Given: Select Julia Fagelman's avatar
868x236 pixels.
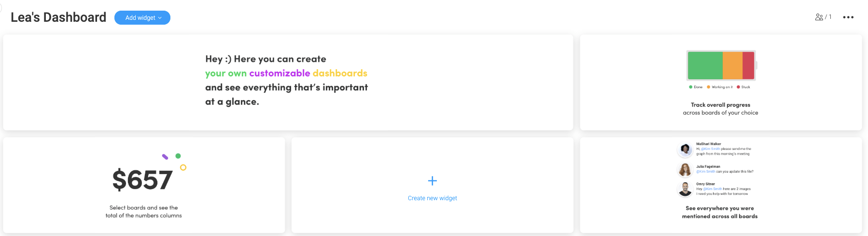Looking at the screenshot, I should click(x=685, y=170).
